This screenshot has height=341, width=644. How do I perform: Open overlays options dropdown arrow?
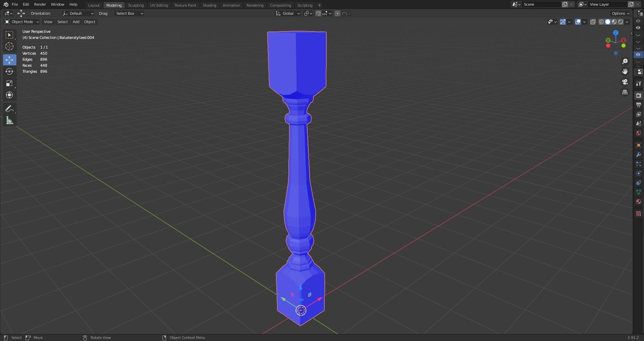(584, 22)
